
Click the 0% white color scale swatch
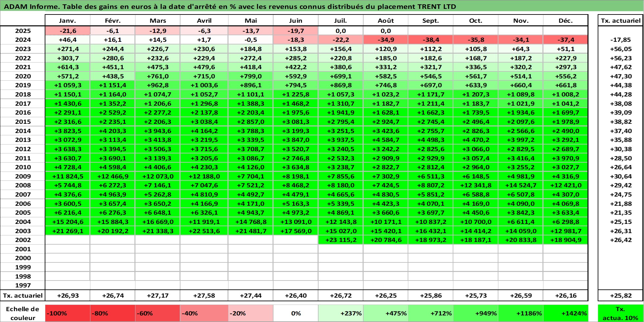(296, 313)
